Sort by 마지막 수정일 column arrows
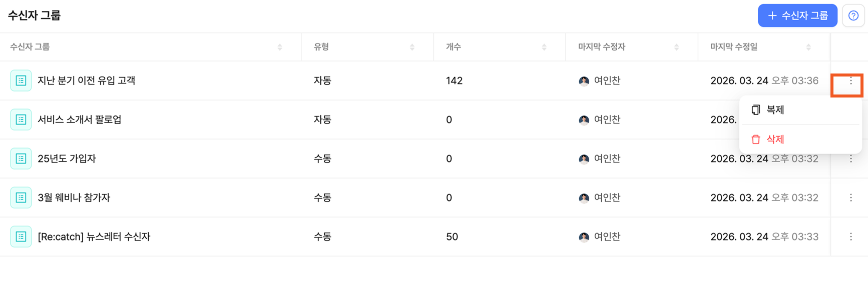The image size is (868, 294). point(808,47)
